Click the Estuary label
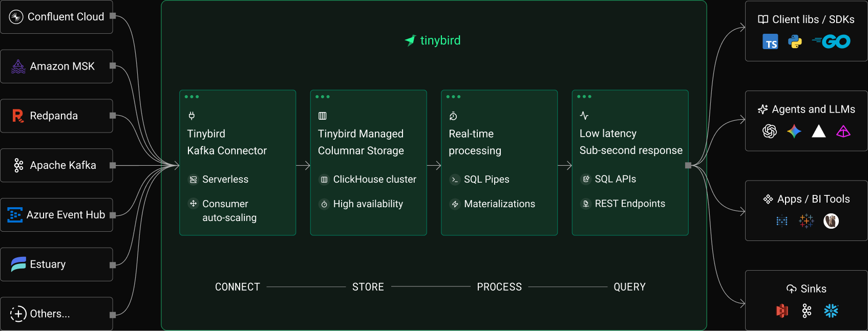This screenshot has width=868, height=331. [48, 264]
